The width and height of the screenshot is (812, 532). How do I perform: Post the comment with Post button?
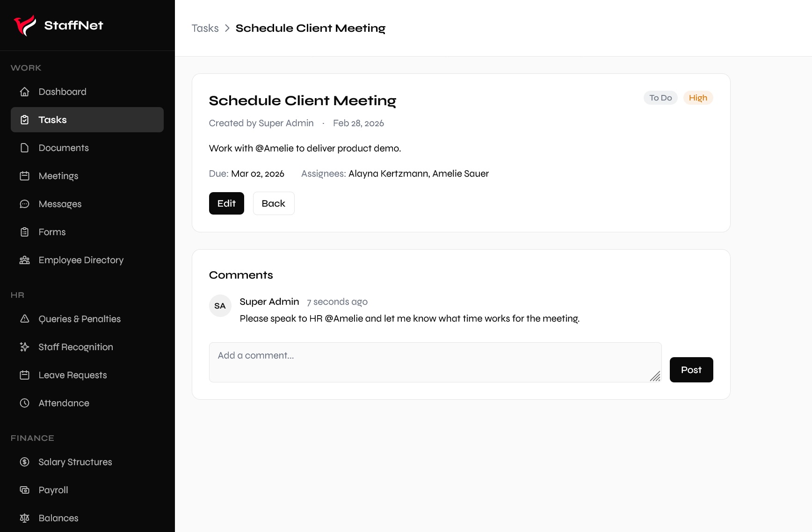pyautogui.click(x=691, y=370)
